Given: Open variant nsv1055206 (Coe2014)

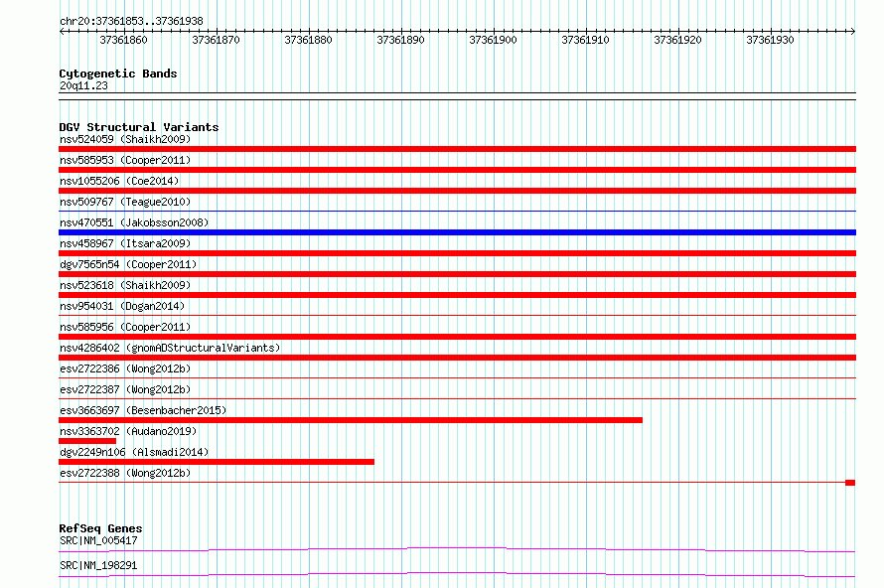Looking at the screenshot, I should pos(119,181).
